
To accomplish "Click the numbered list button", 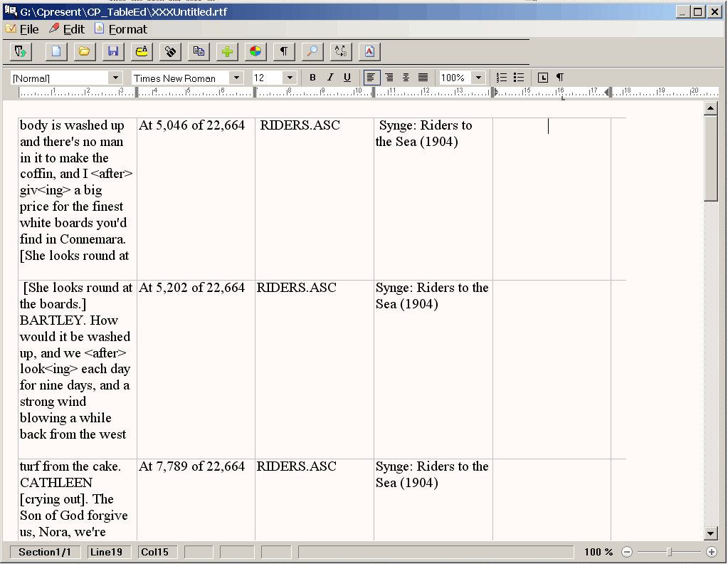I will tap(502, 78).
